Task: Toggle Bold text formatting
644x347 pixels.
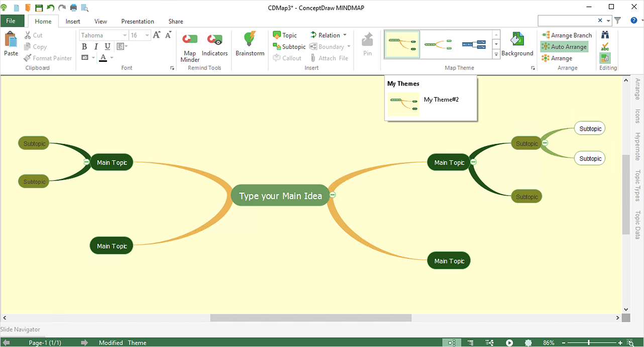Action: click(84, 47)
